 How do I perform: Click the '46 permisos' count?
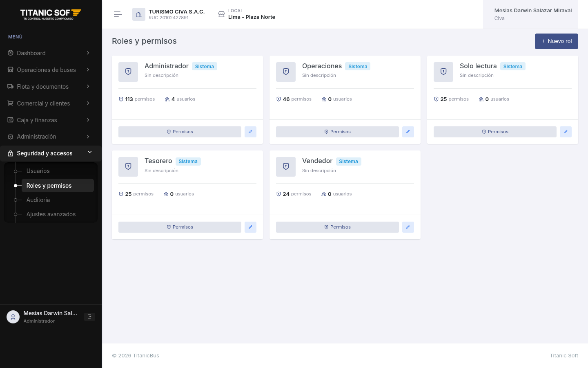[294, 99]
